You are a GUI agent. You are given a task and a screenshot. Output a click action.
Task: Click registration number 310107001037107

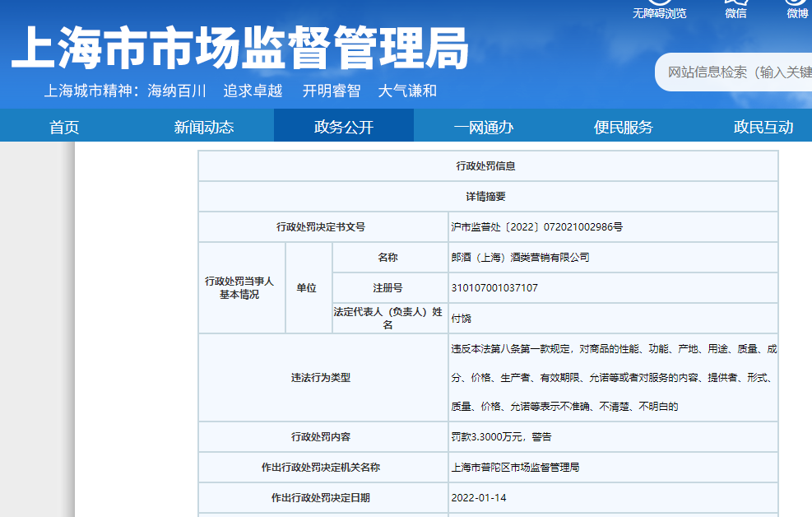[494, 288]
